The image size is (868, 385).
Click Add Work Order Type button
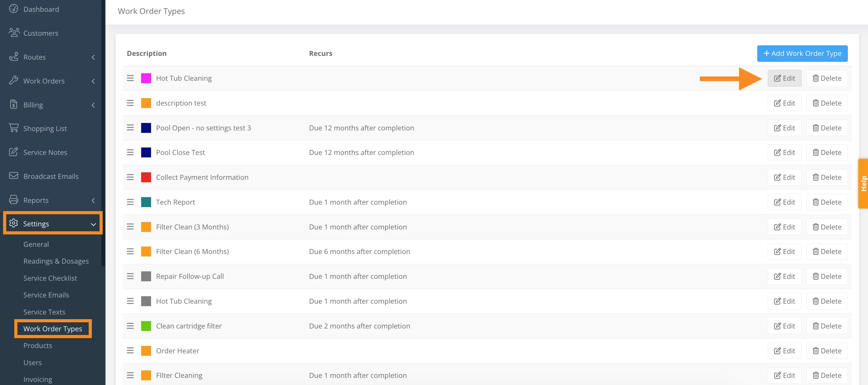point(802,53)
